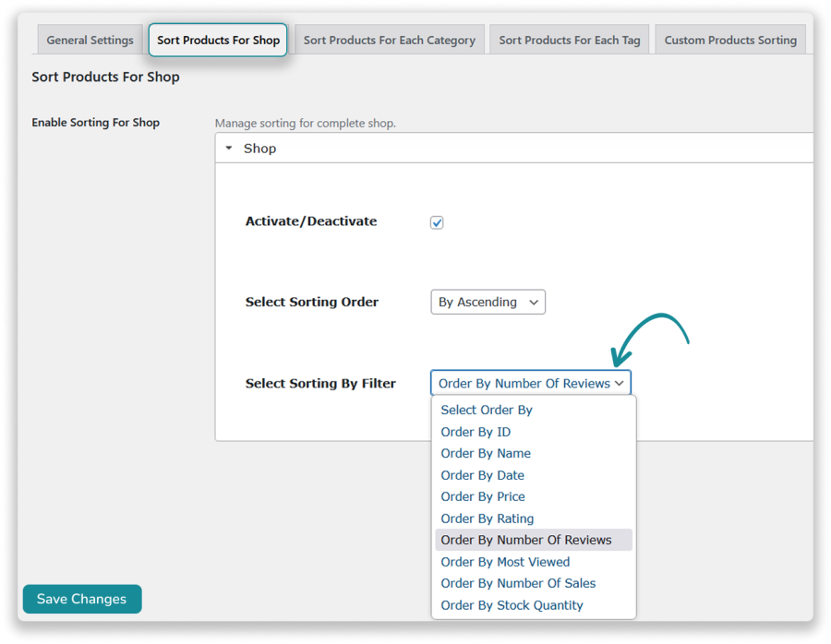Viewport: 831px width, 644px height.
Task: Click the Select Sorting Order label
Action: click(312, 302)
